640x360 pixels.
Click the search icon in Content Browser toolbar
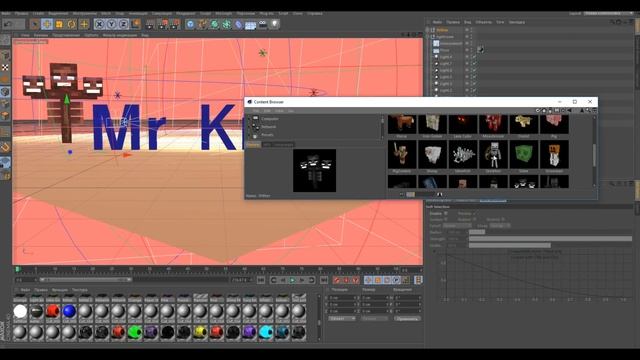pos(588,111)
